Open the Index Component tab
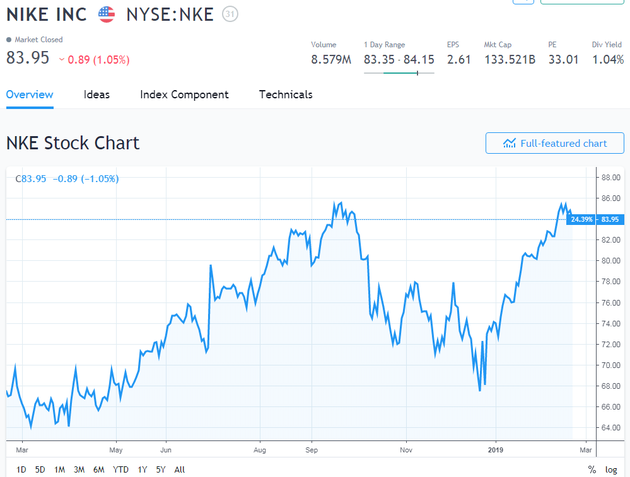 (184, 95)
